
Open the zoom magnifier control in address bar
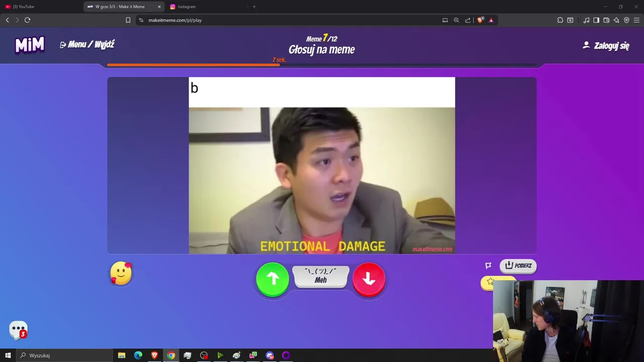pyautogui.click(x=456, y=20)
